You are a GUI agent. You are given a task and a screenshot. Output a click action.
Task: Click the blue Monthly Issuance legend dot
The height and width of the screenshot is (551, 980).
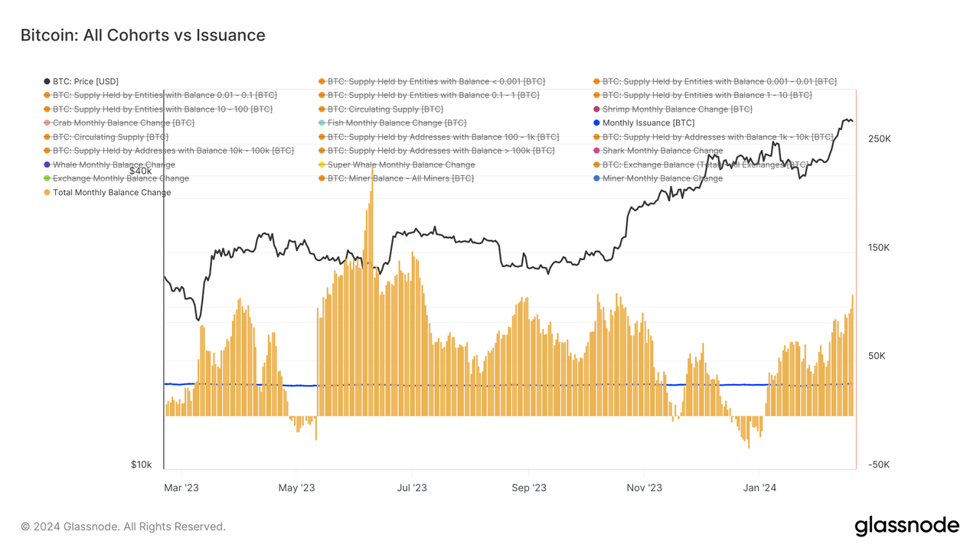coord(596,123)
